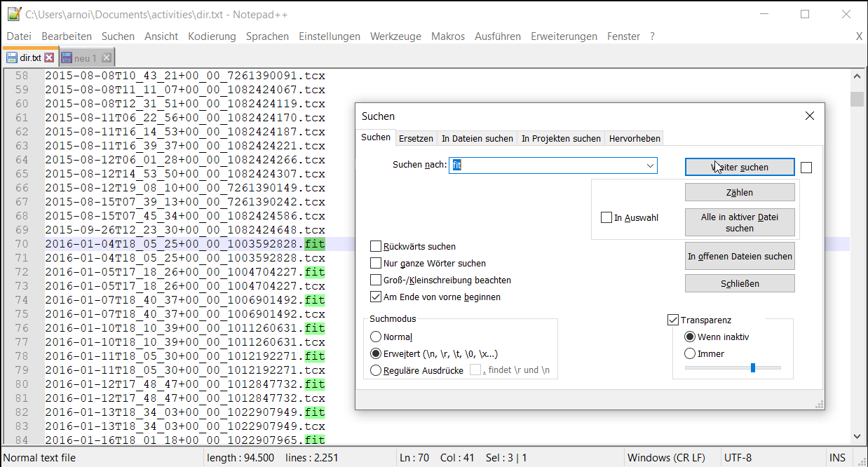Viewport: 868px width, 467px height.
Task: Click the small checkbox beside Weiter suchen
Action: point(806,168)
